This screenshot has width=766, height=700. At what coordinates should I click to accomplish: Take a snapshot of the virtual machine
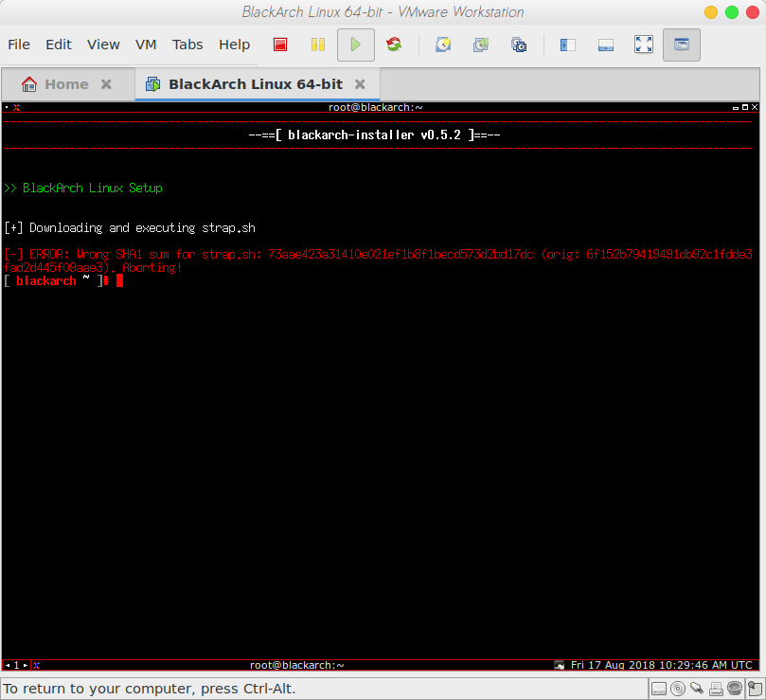pos(442,45)
